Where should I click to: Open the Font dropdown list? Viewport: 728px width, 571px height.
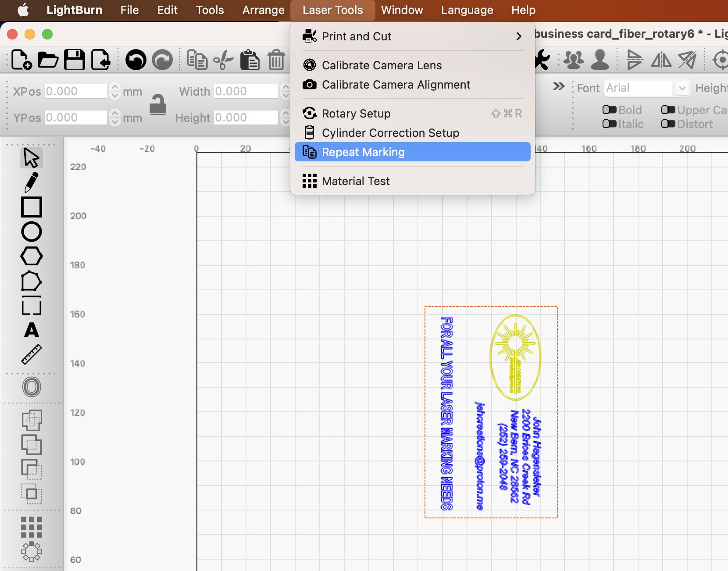682,88
